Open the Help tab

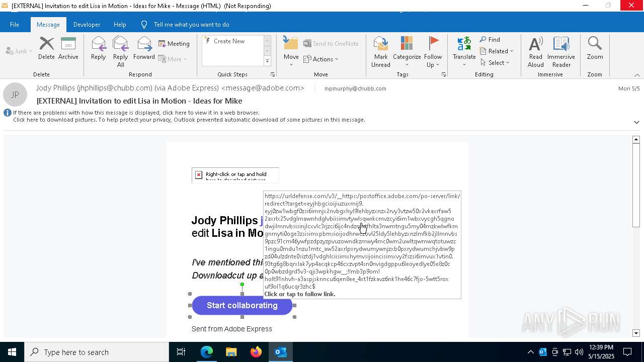(x=120, y=24)
